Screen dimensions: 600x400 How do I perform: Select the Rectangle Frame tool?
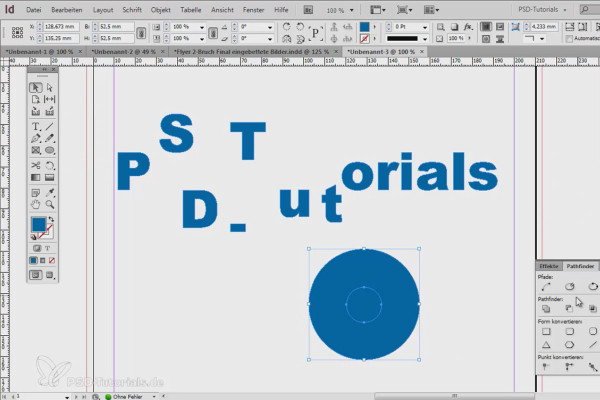pyautogui.click(x=36, y=150)
